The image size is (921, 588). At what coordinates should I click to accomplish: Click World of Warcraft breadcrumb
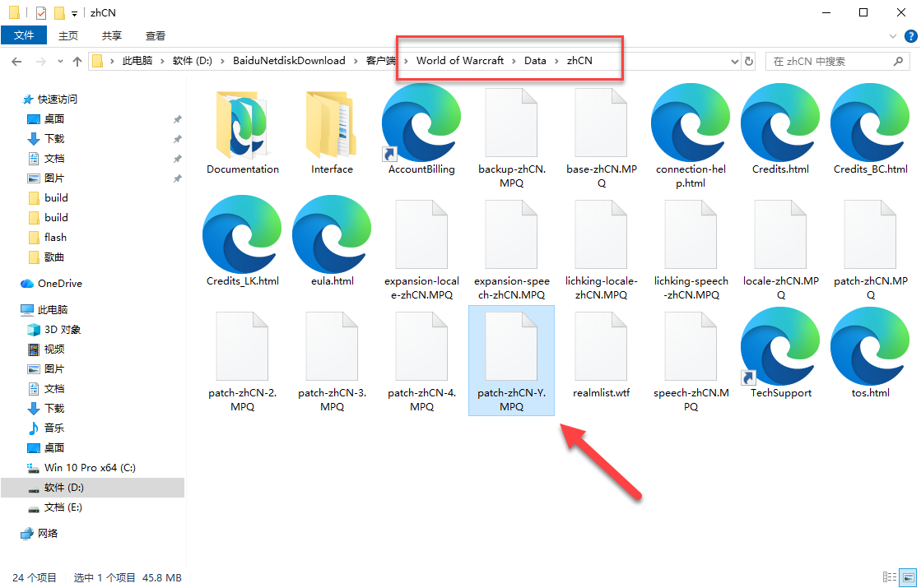point(460,60)
